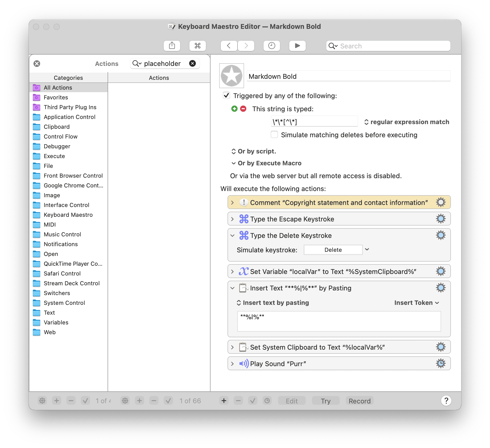Select the Clipboard category
490x448 pixels.
(68, 127)
